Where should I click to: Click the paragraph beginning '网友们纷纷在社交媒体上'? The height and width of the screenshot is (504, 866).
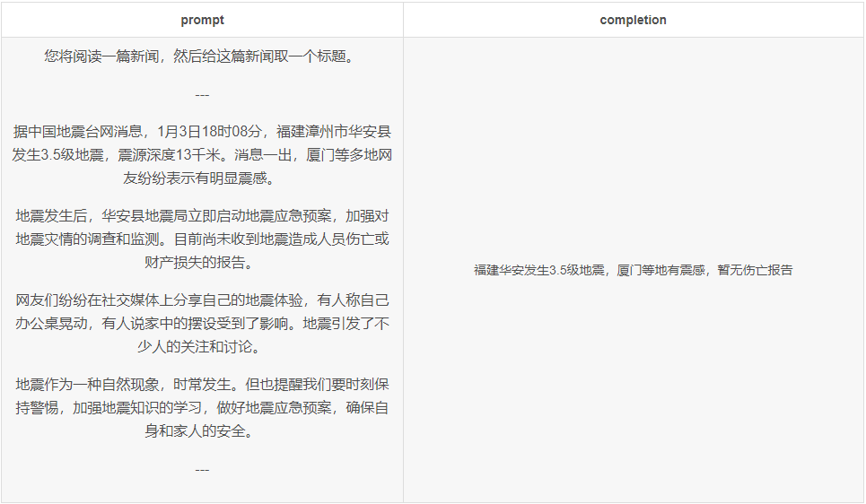point(202,324)
